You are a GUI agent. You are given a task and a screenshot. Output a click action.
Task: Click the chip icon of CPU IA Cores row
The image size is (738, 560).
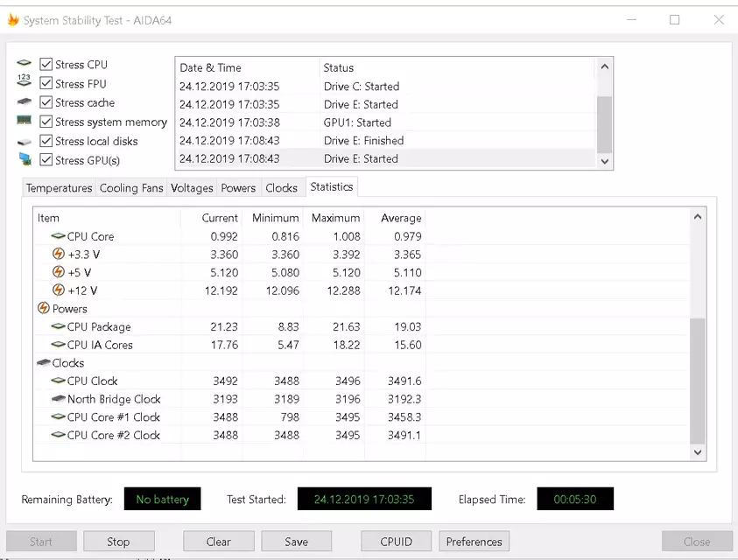pos(58,345)
